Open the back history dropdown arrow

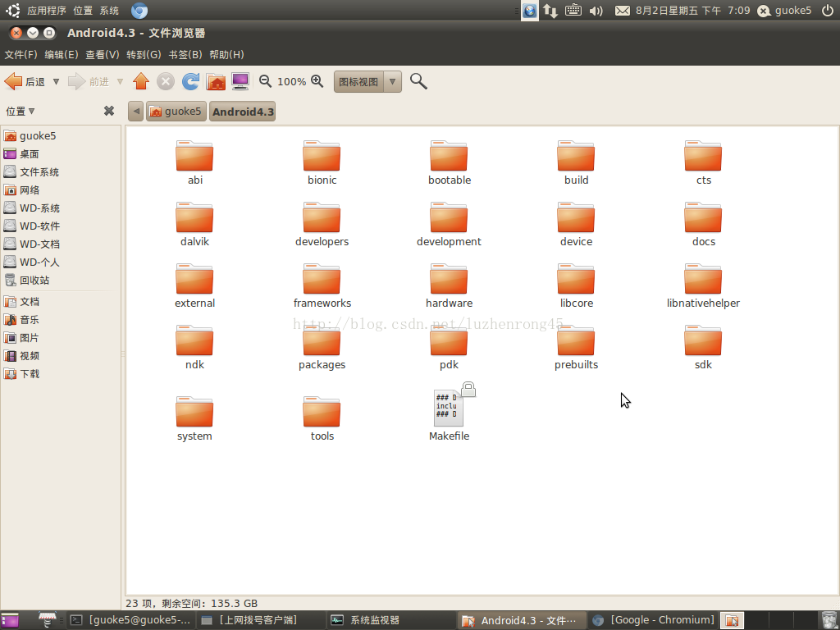(56, 81)
